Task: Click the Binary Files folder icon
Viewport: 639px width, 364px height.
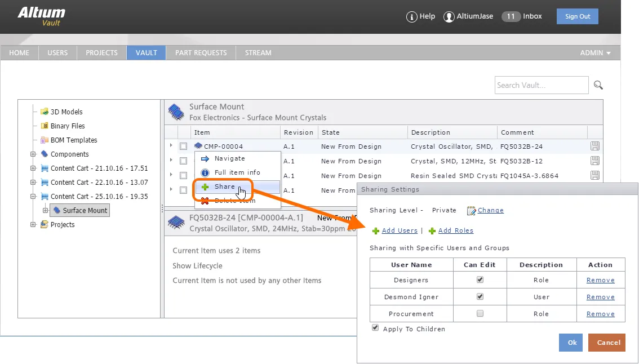Action: [x=45, y=126]
